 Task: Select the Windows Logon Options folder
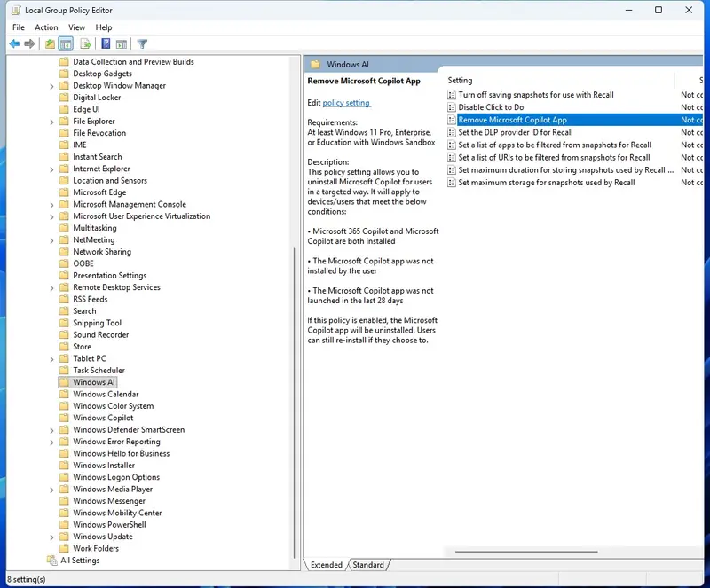point(116,477)
